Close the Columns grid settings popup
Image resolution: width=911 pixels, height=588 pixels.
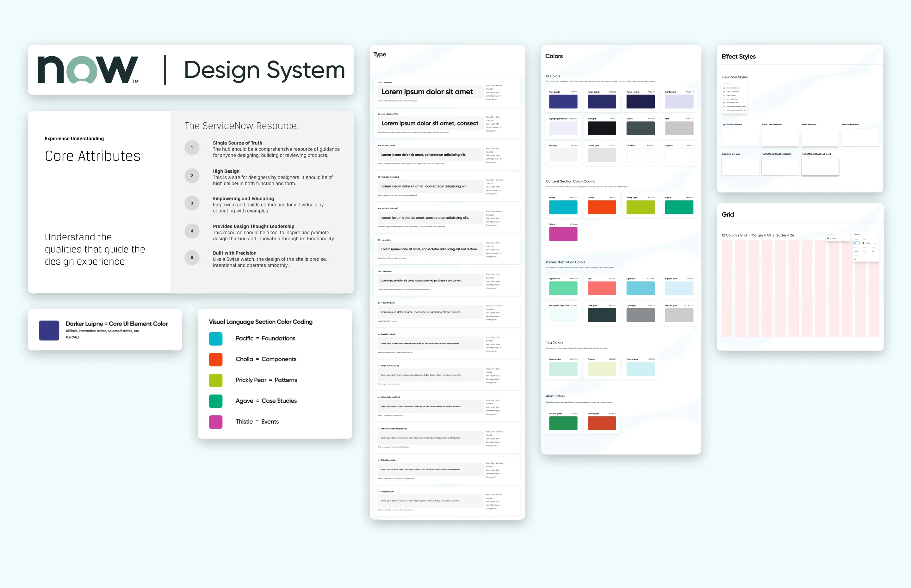877,235
